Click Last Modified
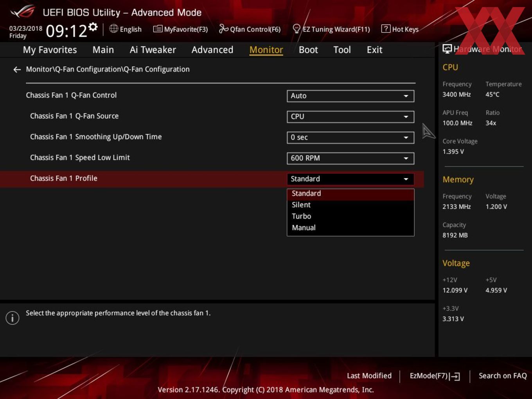The height and width of the screenshot is (399, 532). [x=369, y=376]
